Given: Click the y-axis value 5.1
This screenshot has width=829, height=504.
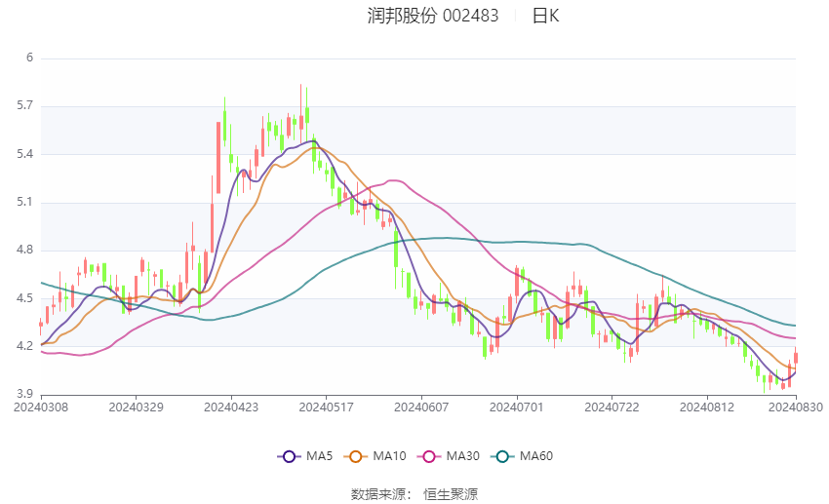Looking at the screenshot, I should pyautogui.click(x=24, y=202).
